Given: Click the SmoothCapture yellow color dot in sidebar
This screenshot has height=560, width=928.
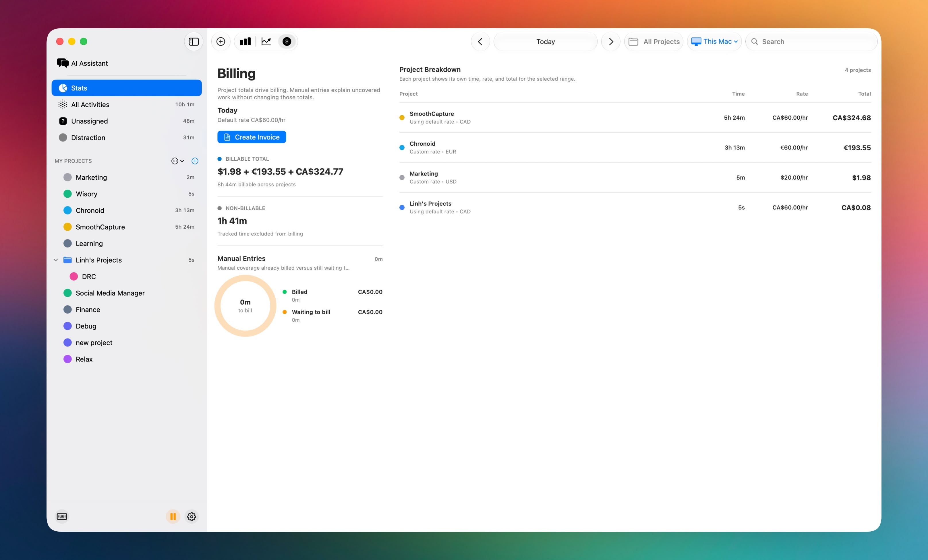Looking at the screenshot, I should (x=67, y=227).
